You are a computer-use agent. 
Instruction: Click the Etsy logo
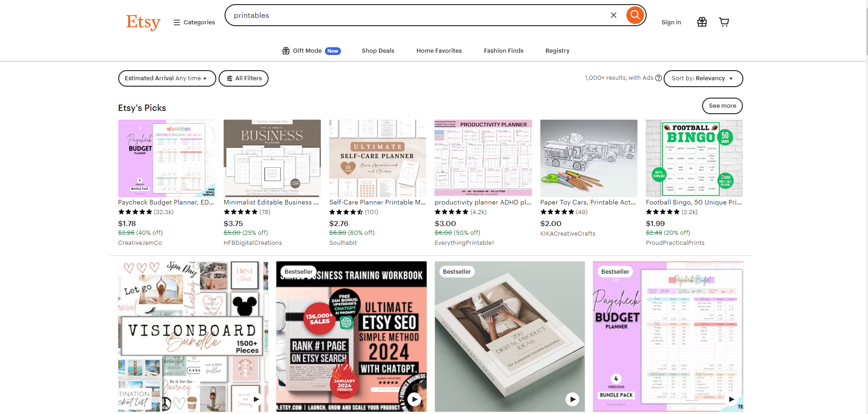pyautogui.click(x=143, y=22)
